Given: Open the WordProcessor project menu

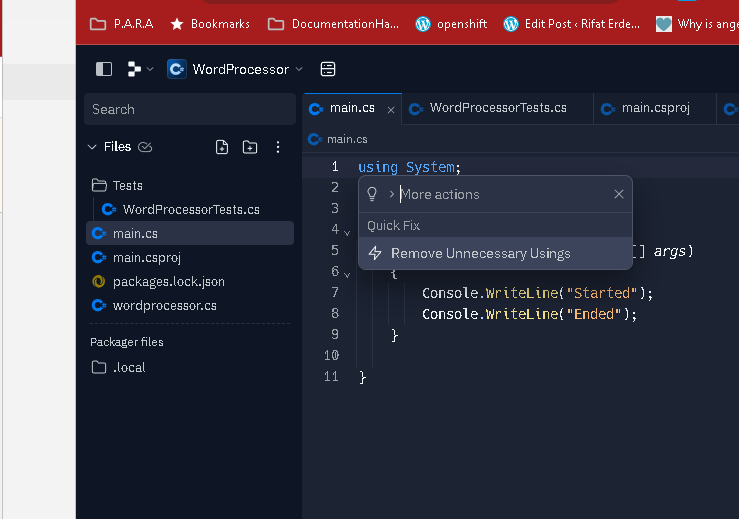Looking at the screenshot, I should click(x=235, y=69).
